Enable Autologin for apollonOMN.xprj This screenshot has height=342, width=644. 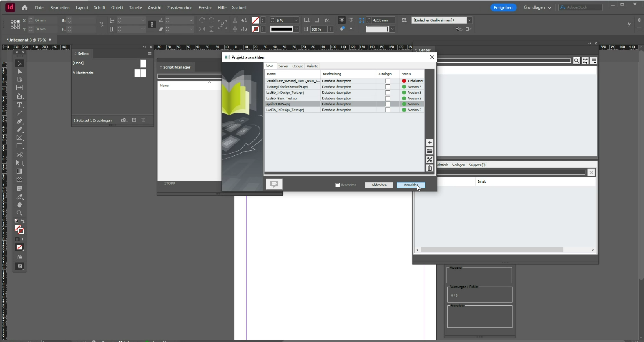[388, 104]
